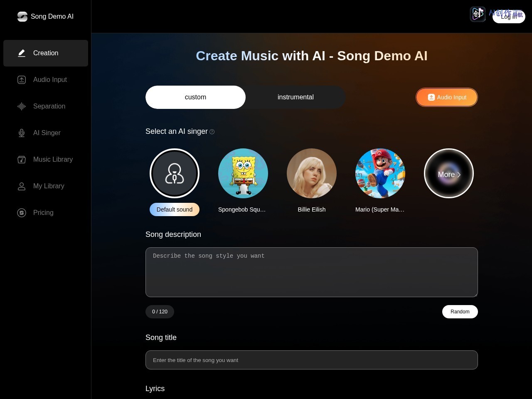Image resolution: width=532 pixels, height=399 pixels.
Task: Open Audio Input page from sidebar
Action: tap(46, 80)
